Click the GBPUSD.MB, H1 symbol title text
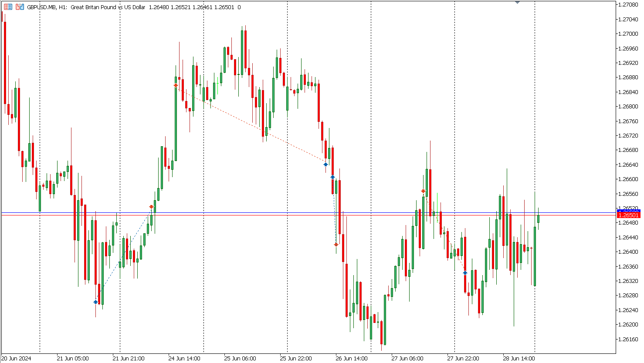 coord(47,7)
